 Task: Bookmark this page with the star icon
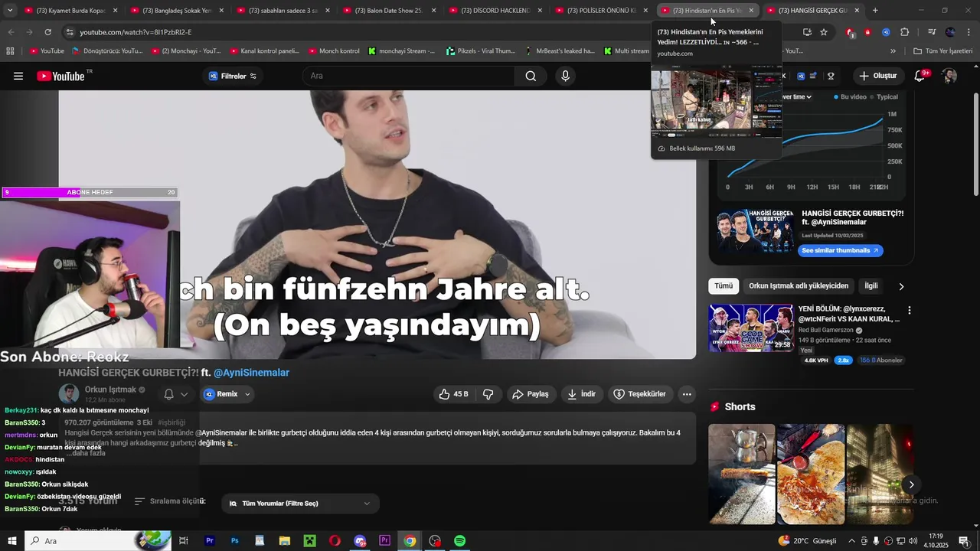pos(824,32)
